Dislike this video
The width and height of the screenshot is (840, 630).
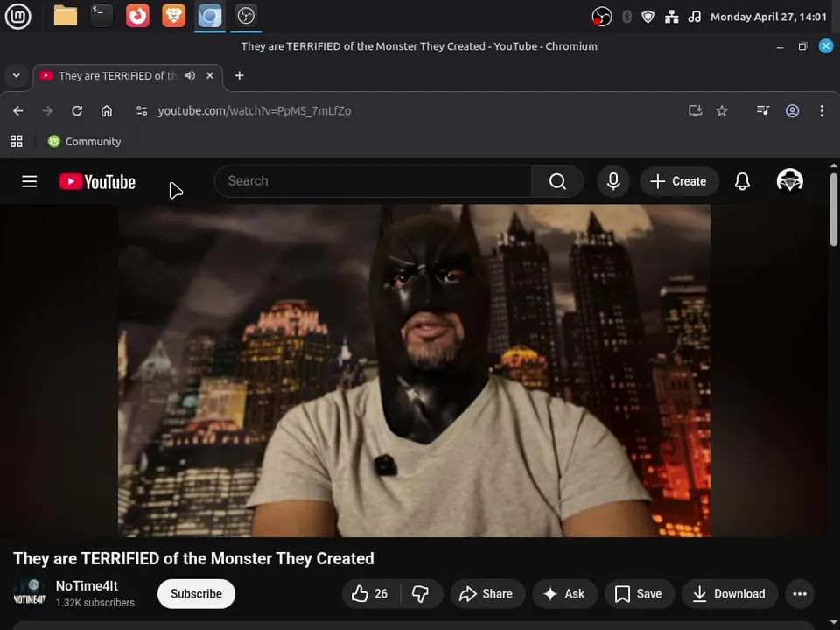coord(421,593)
